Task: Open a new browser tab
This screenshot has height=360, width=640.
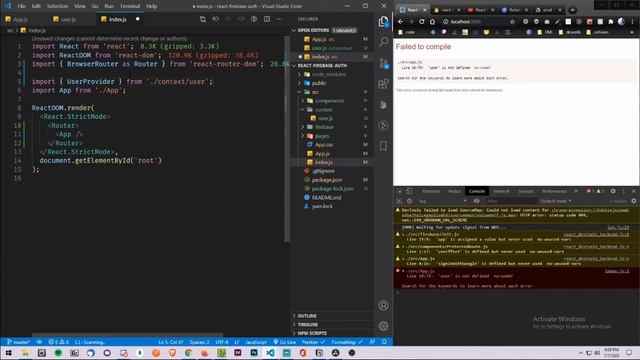Action: [x=572, y=10]
